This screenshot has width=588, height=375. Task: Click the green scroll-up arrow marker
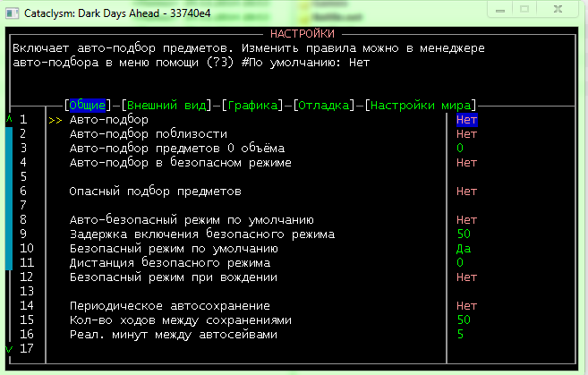9,119
